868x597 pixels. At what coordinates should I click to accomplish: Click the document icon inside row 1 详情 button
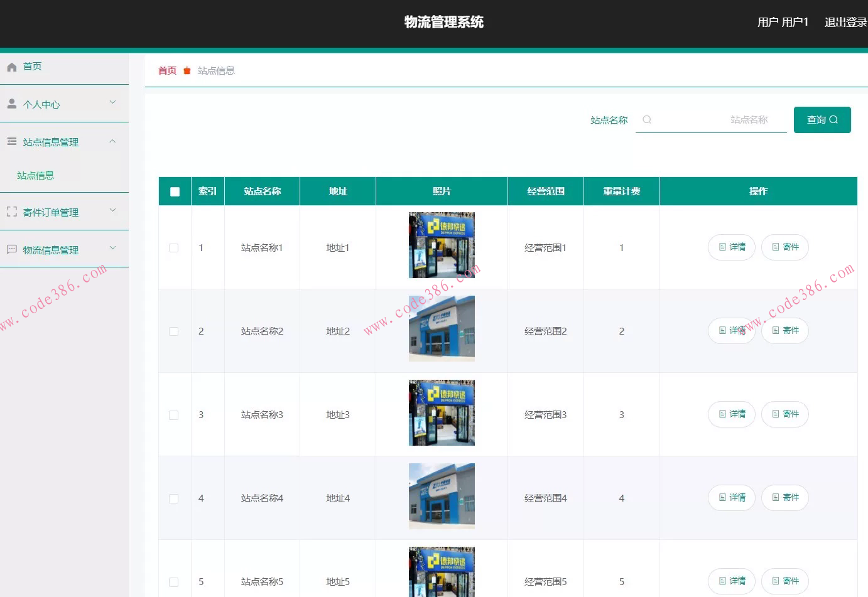pos(721,247)
